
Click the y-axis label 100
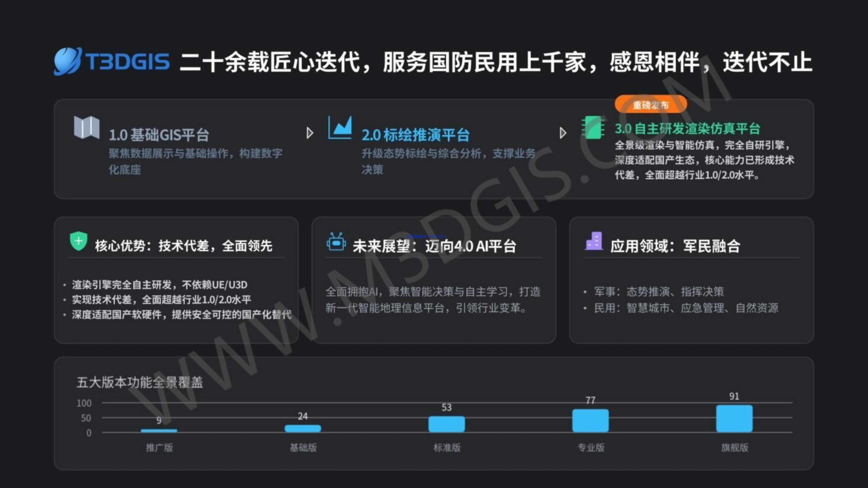point(84,403)
